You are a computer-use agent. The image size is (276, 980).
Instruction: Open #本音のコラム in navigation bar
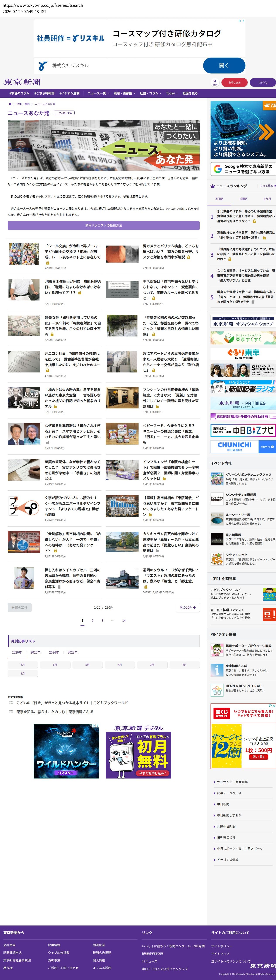click(19, 93)
